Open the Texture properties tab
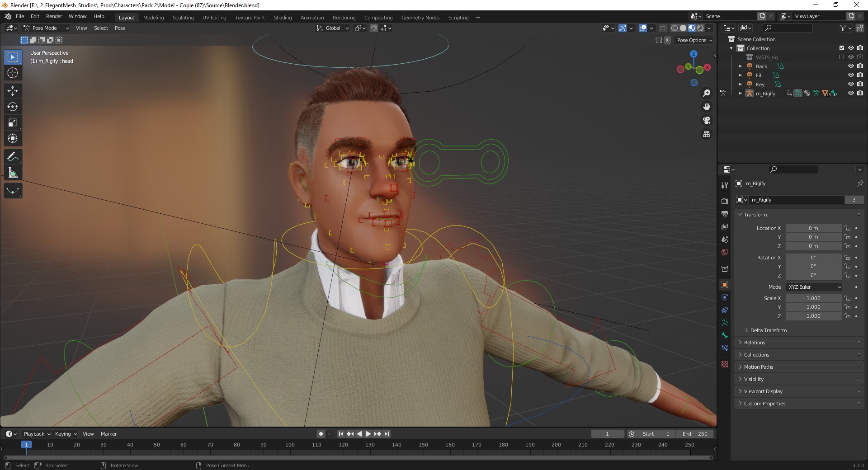This screenshot has height=470, width=868. coord(725,364)
